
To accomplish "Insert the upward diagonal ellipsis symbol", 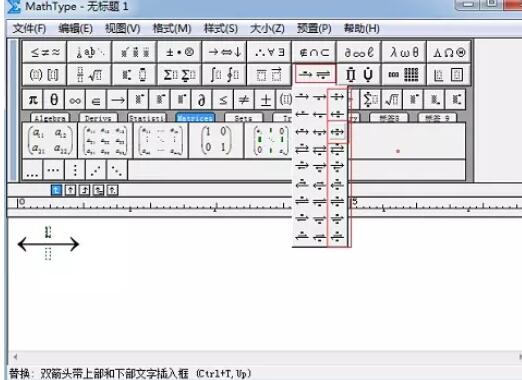I will coord(96,170).
